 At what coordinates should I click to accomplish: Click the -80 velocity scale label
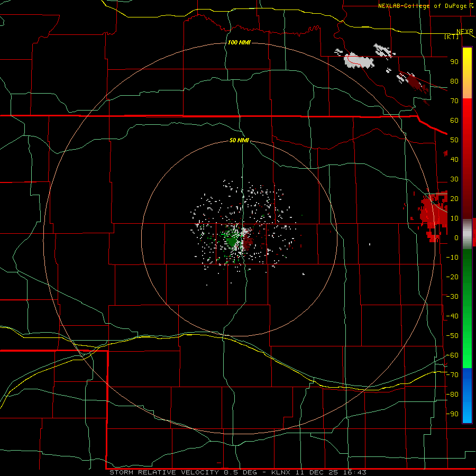tap(452, 395)
